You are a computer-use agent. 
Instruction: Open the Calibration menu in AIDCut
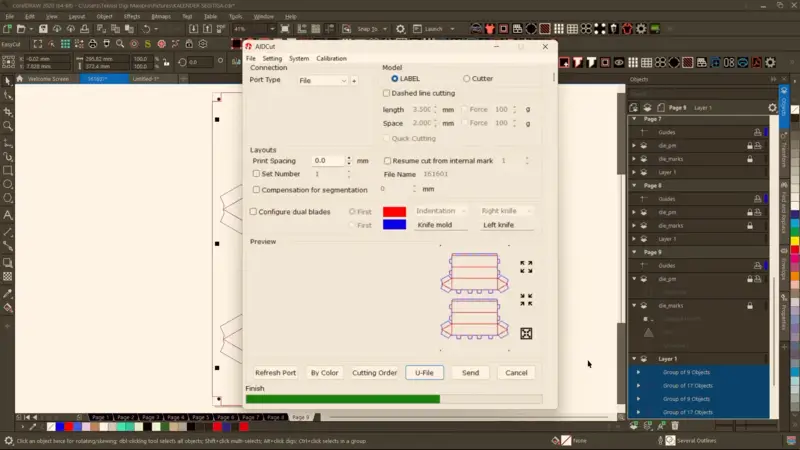coord(331,58)
